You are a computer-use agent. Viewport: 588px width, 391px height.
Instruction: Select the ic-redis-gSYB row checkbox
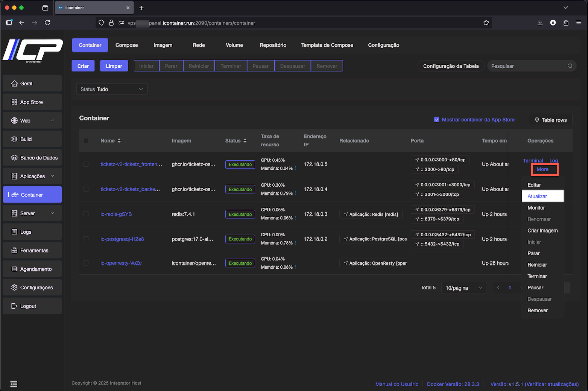(x=86, y=214)
